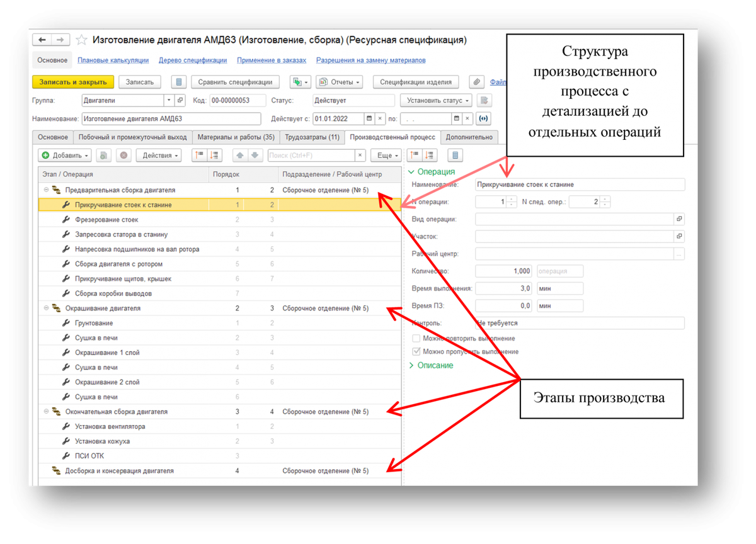Click list icon above the Операция panel
Image resolution: width=756 pixels, height=544 pixels.
click(x=455, y=155)
